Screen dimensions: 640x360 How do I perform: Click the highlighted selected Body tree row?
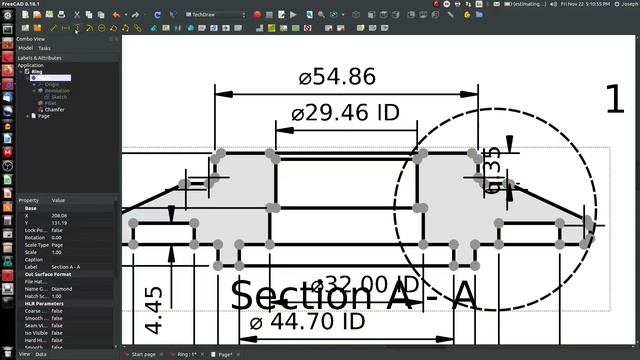(50, 78)
